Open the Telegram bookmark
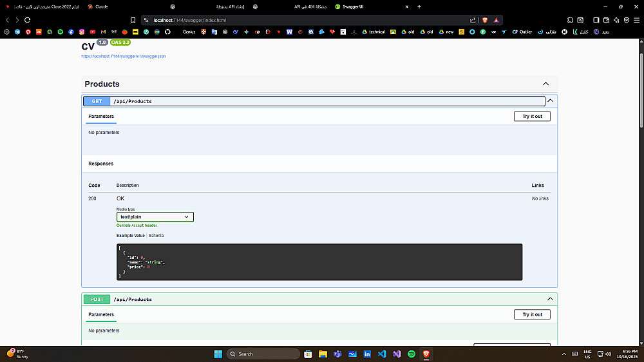 [17, 32]
